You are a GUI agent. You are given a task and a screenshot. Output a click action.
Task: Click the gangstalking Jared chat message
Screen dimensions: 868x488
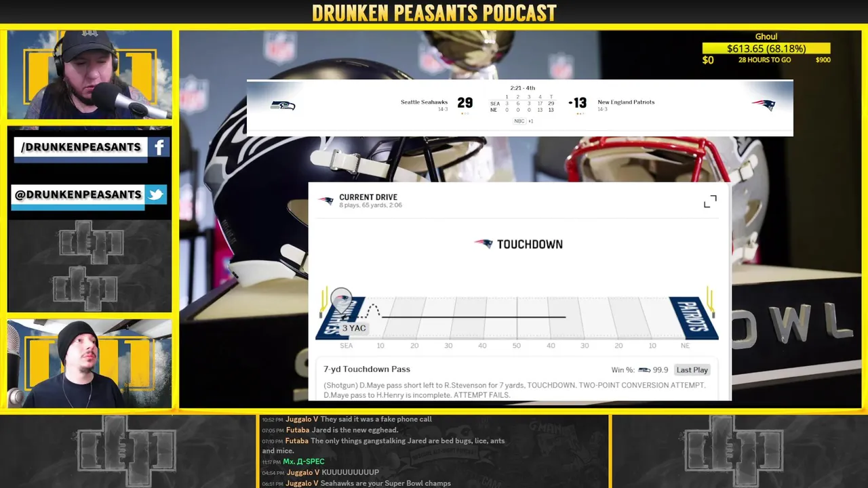click(383, 446)
